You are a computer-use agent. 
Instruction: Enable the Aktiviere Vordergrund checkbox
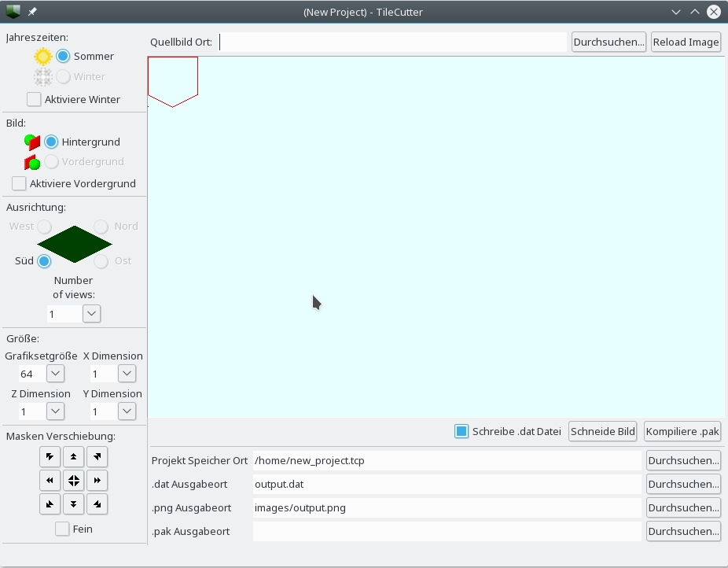point(20,183)
